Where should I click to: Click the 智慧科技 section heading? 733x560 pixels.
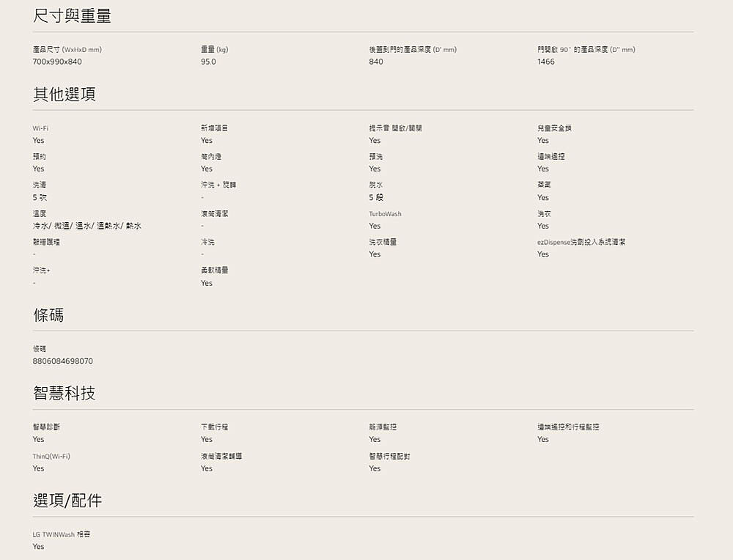(x=64, y=394)
